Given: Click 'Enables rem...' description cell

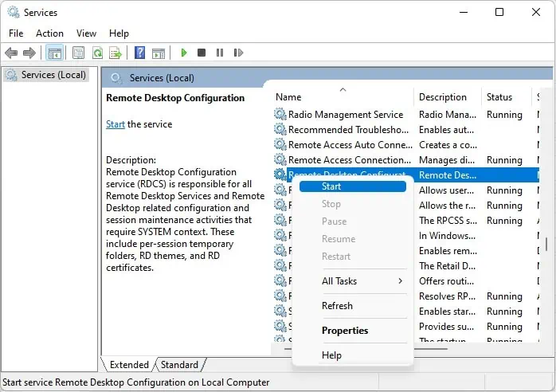Looking at the screenshot, I should coord(448,251).
